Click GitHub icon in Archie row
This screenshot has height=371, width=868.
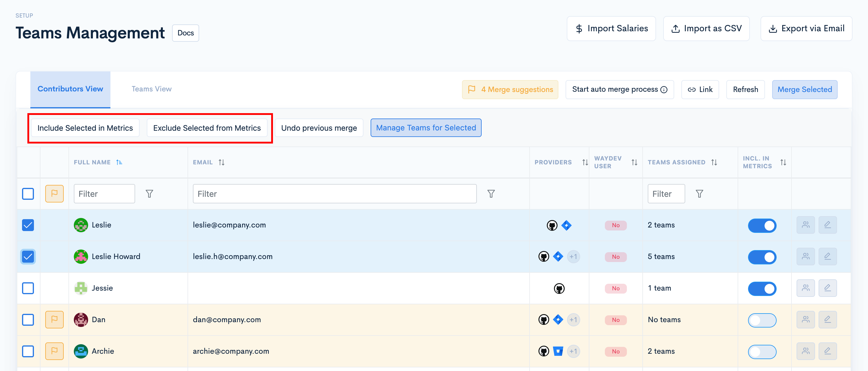(544, 351)
